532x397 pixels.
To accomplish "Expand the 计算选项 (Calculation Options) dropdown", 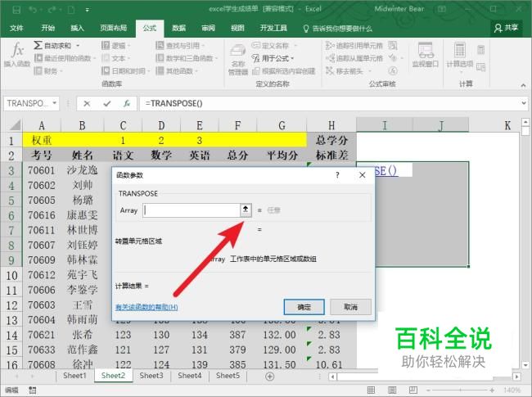I will (465, 57).
